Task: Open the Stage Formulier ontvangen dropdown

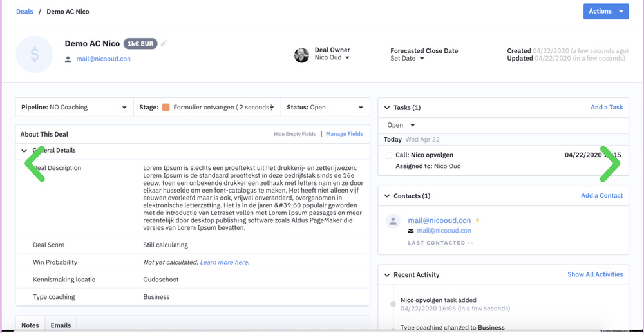Action: click(x=207, y=107)
